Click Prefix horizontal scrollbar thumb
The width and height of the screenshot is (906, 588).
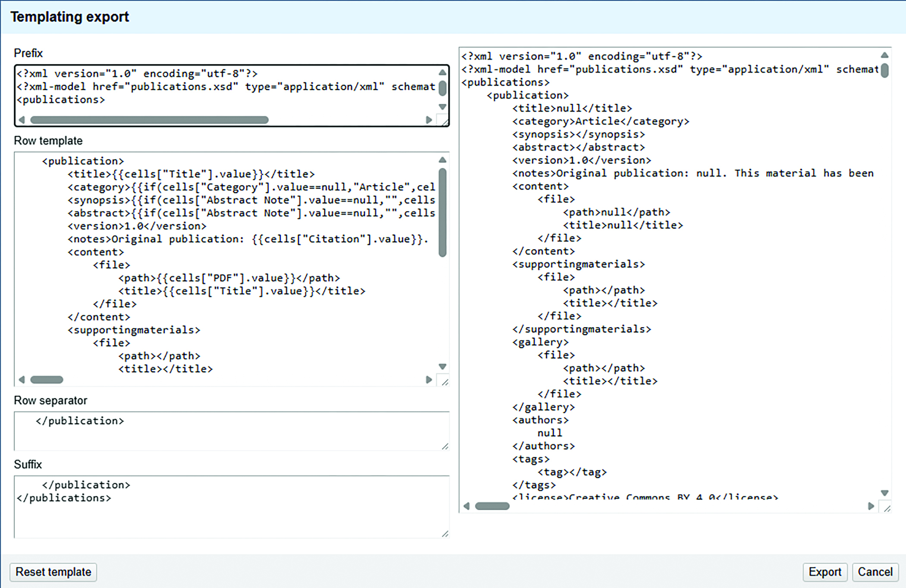click(x=149, y=120)
